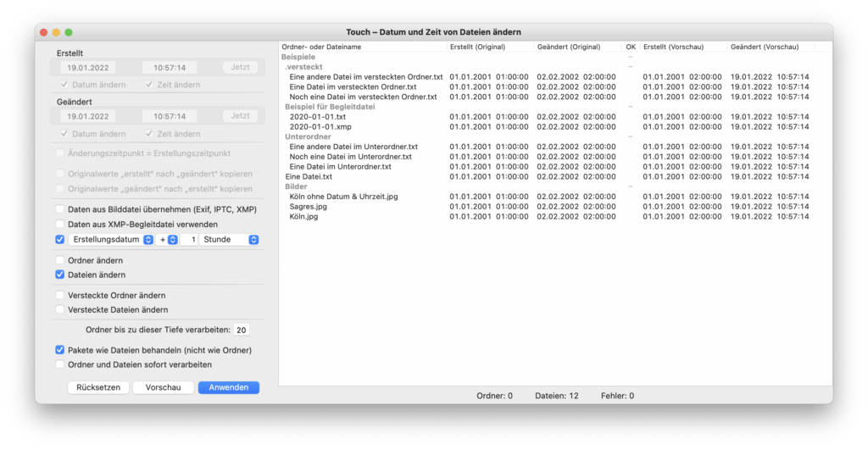Select Beispiel für Begleitdatei folder row

pos(556,107)
